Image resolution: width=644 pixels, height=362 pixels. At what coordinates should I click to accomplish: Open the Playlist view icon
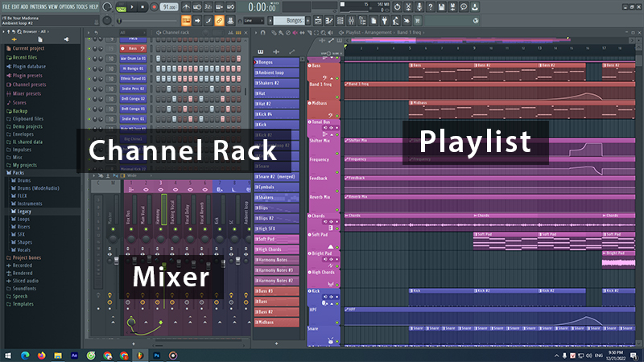tap(318, 21)
